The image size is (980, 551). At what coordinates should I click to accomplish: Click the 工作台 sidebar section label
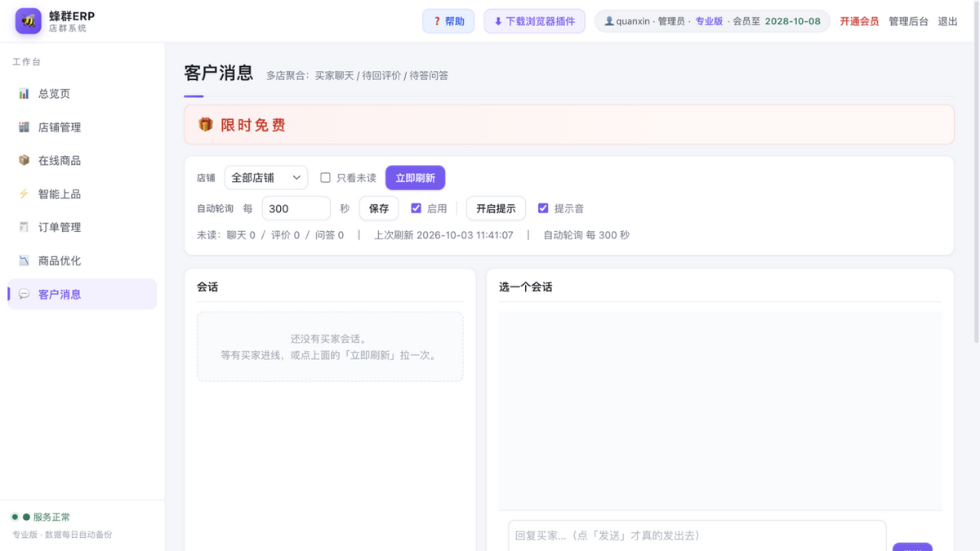coord(26,62)
